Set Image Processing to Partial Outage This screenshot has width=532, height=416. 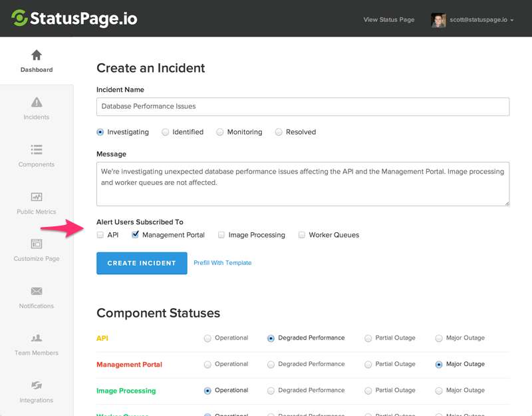click(x=368, y=391)
